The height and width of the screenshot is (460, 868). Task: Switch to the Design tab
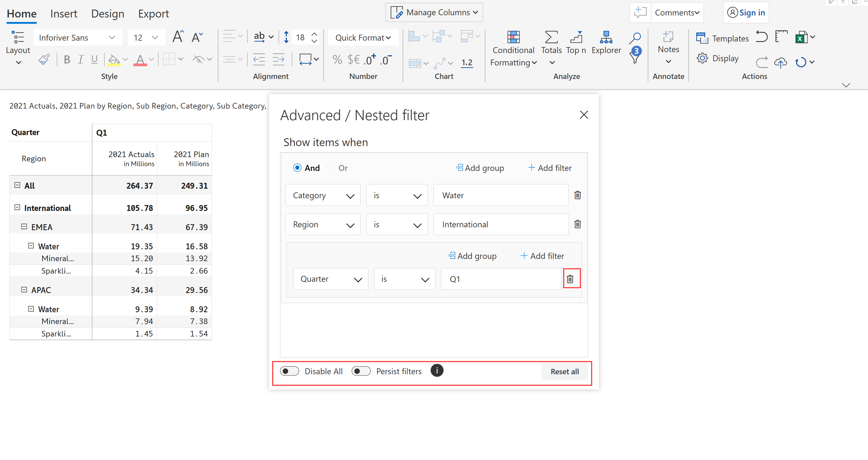pyautogui.click(x=107, y=14)
